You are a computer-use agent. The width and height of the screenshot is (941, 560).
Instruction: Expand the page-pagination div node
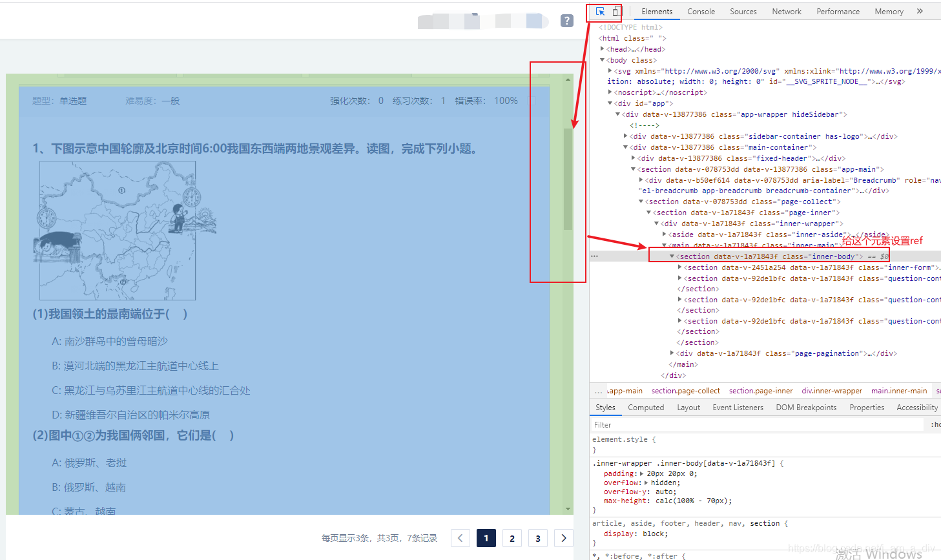(x=672, y=353)
